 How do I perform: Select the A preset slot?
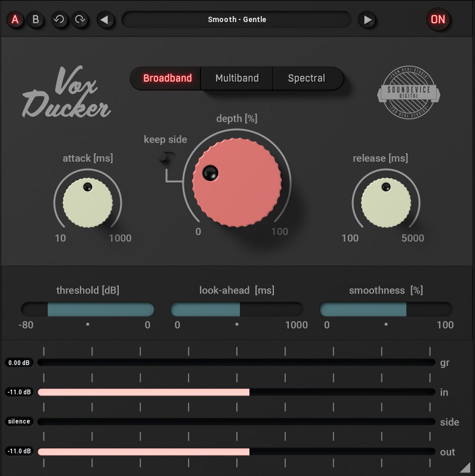point(15,20)
